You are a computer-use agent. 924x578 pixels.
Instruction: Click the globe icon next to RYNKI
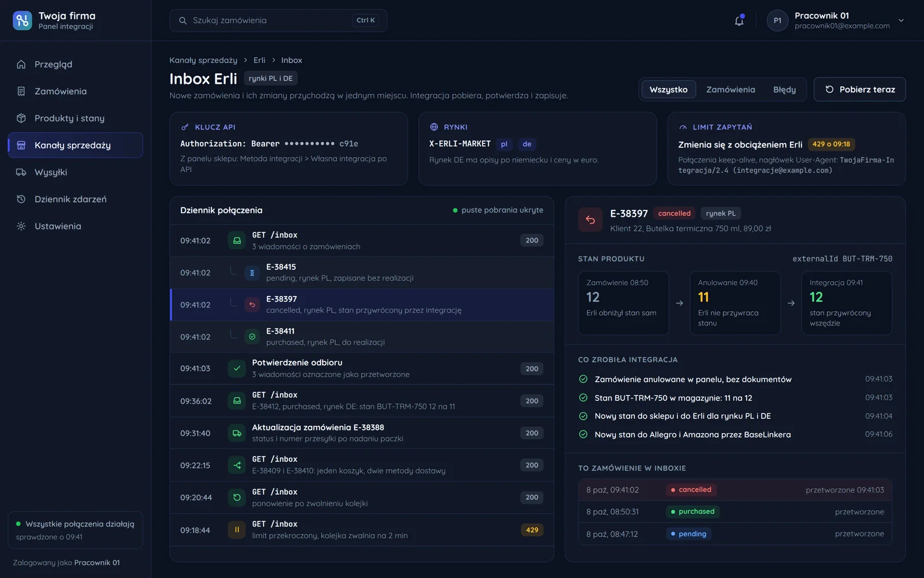pyautogui.click(x=434, y=127)
